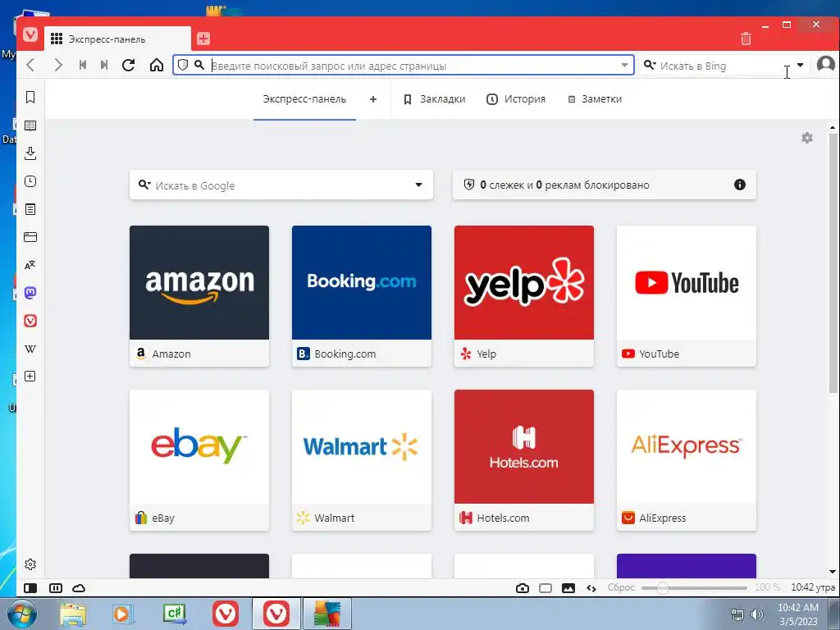The width and height of the screenshot is (840, 630).
Task: Toggle tab tiling in status bar
Action: 56,588
